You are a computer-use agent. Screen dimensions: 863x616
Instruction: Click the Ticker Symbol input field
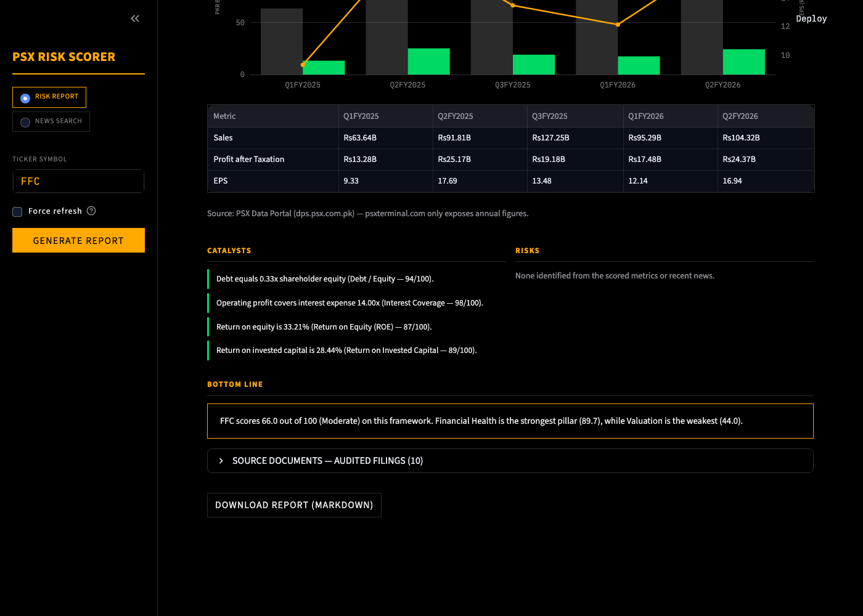tap(78, 181)
